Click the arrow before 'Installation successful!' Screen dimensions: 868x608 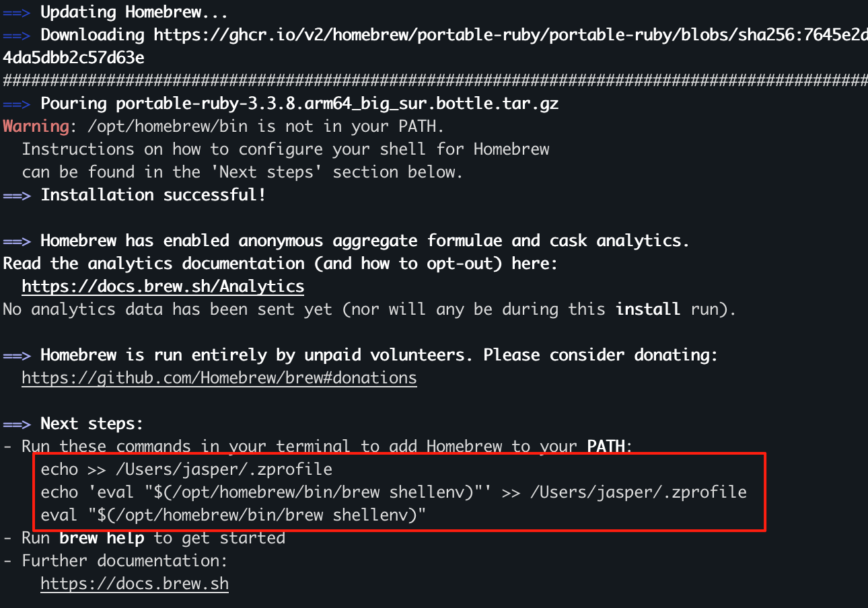(x=17, y=196)
